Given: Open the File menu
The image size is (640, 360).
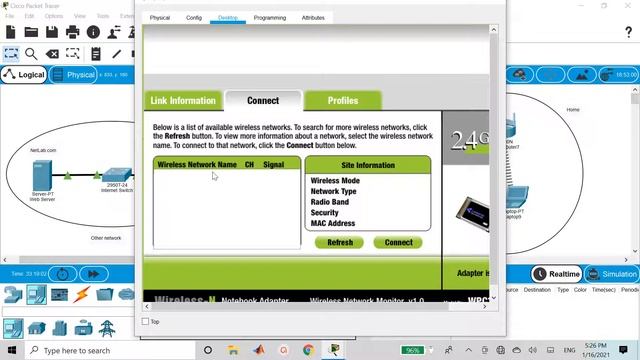Looking at the screenshot, I should click(9, 16).
